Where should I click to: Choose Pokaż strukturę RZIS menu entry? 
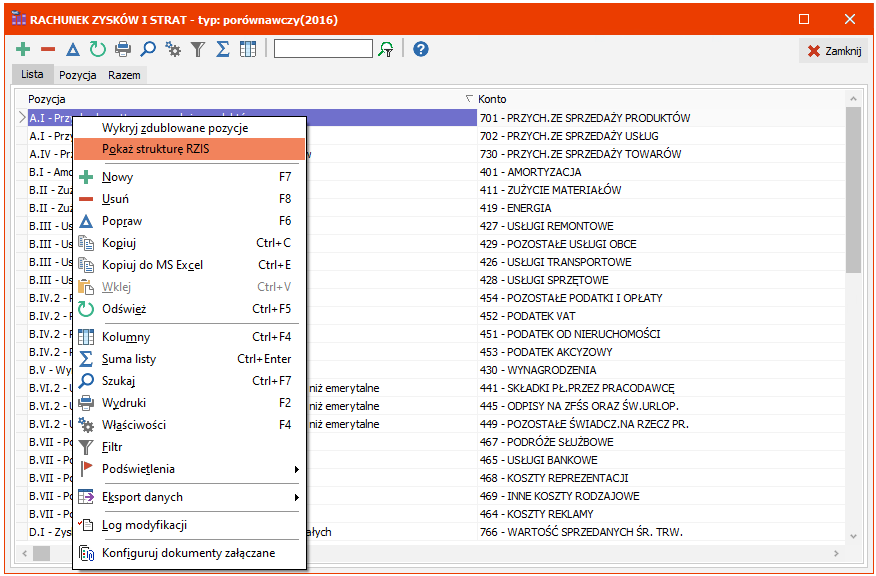190,149
